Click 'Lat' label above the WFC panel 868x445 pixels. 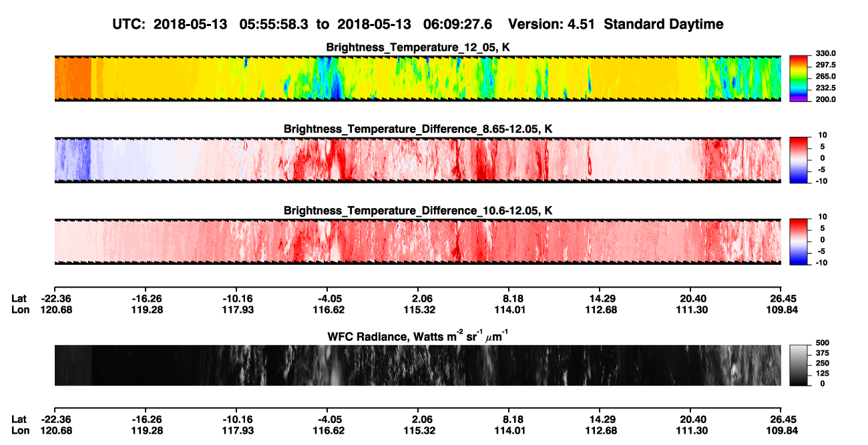(x=19, y=299)
